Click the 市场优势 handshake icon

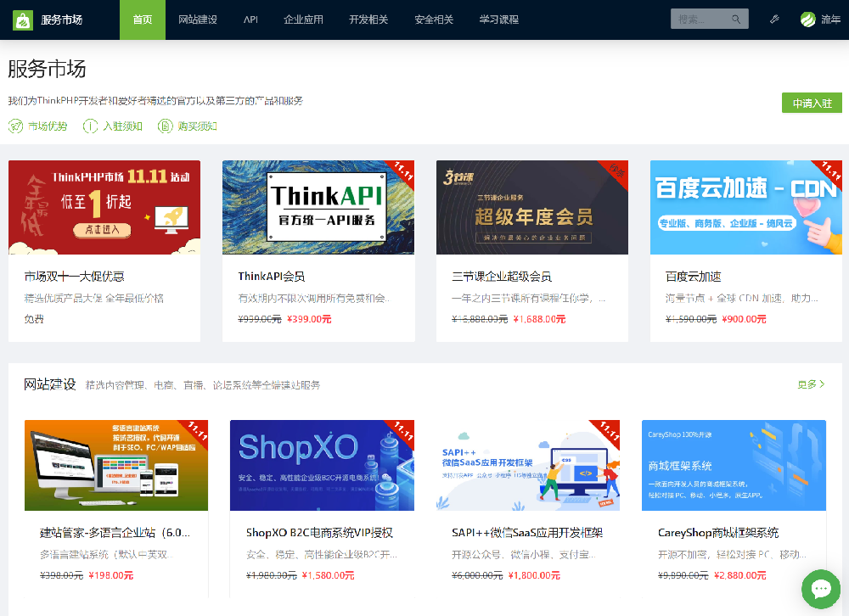pos(15,126)
